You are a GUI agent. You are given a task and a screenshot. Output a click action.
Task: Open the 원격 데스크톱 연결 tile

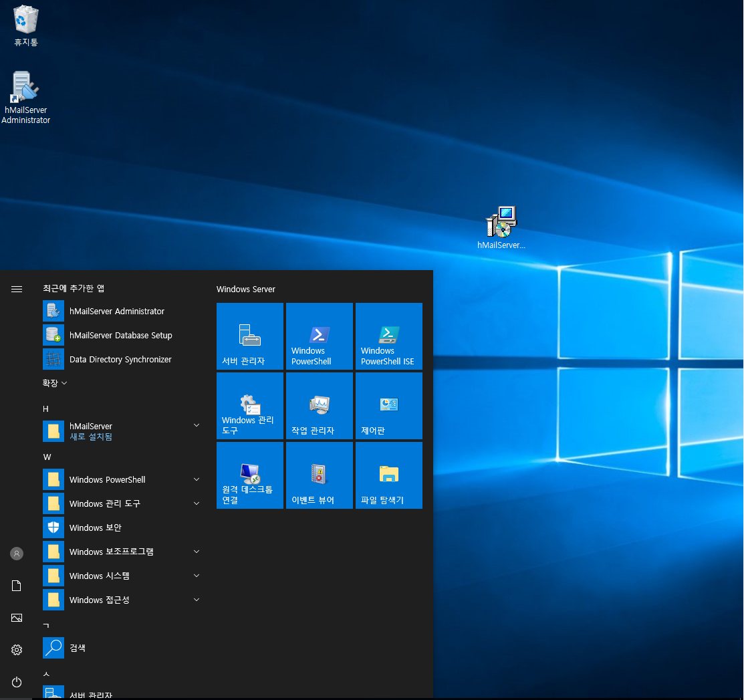coord(250,475)
